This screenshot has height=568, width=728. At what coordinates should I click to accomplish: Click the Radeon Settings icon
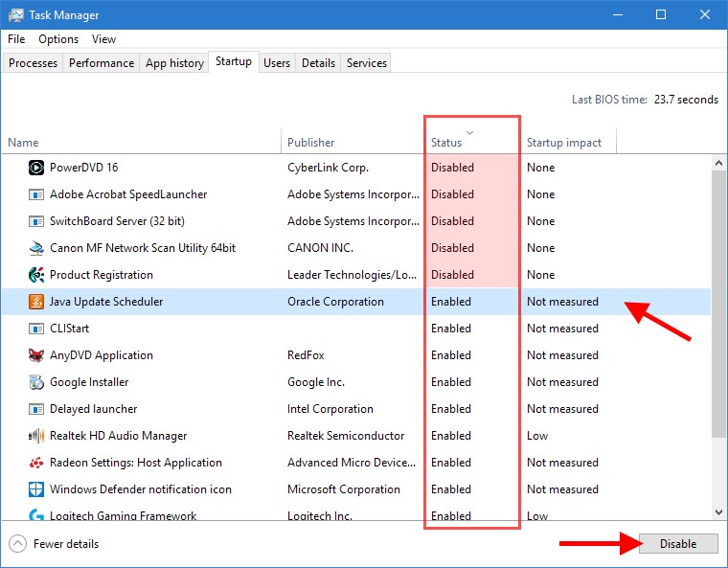click(x=35, y=463)
